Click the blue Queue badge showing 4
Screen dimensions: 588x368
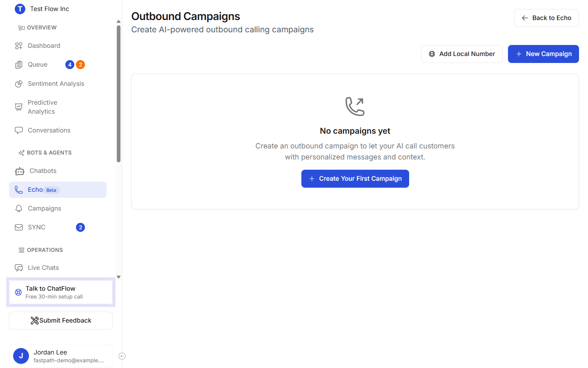(x=70, y=65)
